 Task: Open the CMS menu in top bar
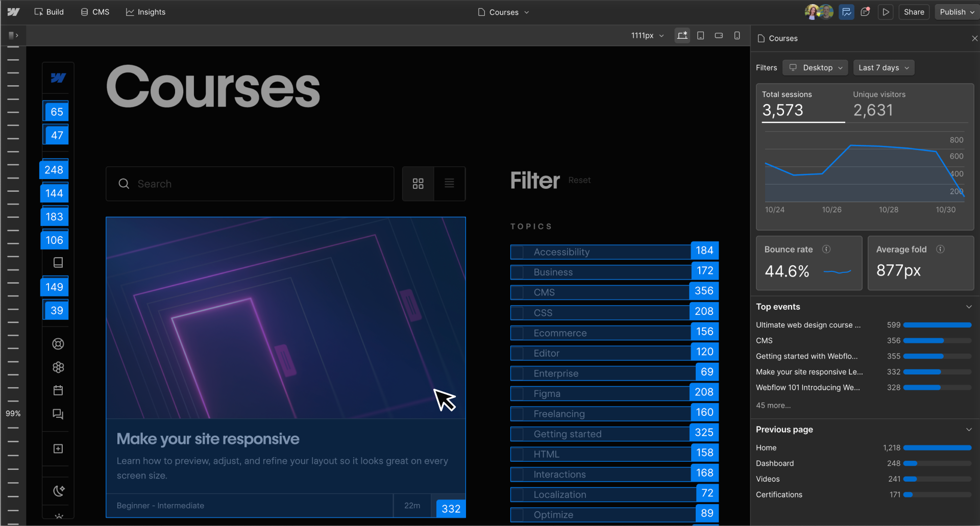[x=94, y=12]
